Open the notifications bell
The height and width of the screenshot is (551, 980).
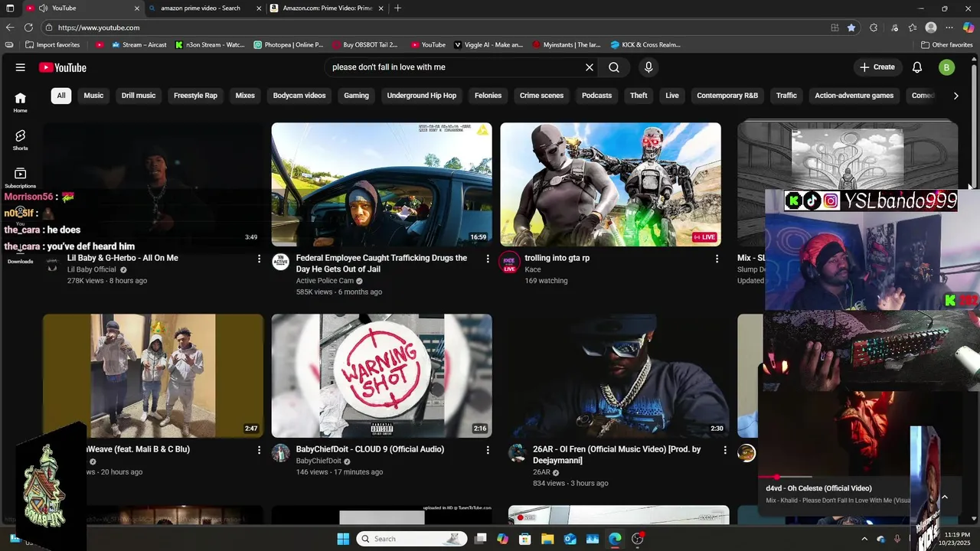click(x=917, y=67)
